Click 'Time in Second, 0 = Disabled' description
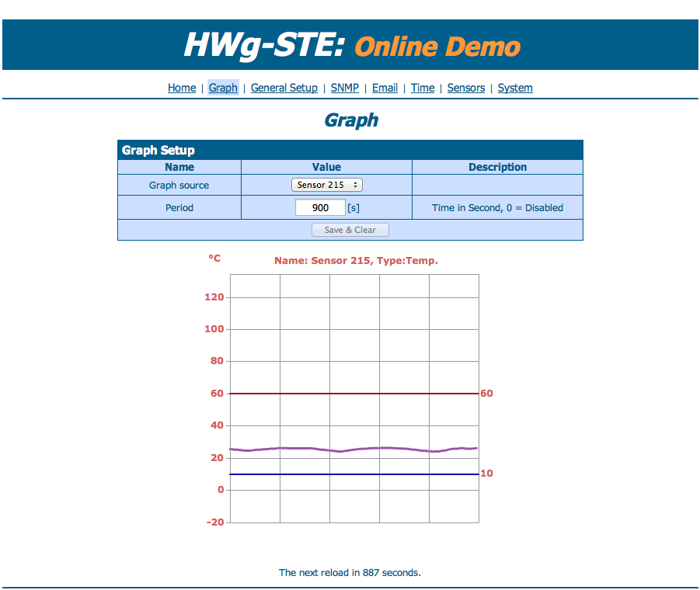Viewport: 700px width, 590px height. pyautogui.click(x=497, y=208)
